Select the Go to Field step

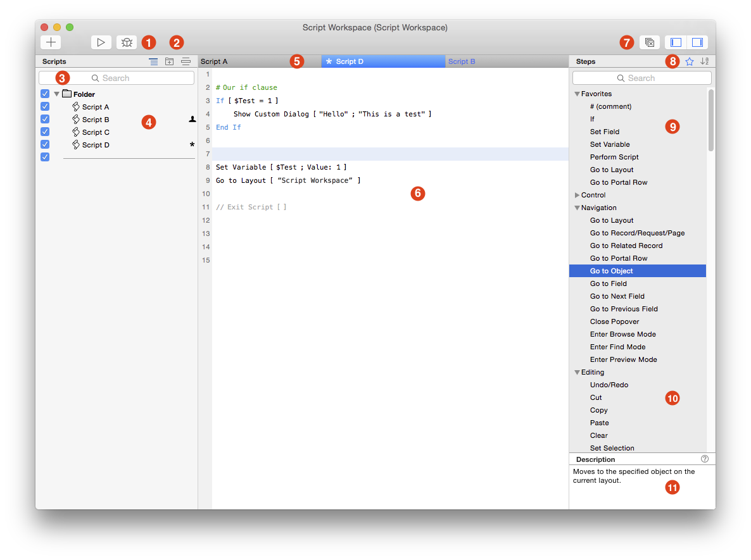click(609, 284)
